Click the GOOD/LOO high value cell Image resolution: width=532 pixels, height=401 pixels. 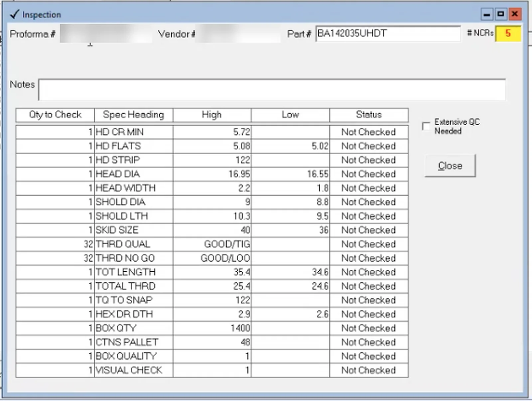212,258
